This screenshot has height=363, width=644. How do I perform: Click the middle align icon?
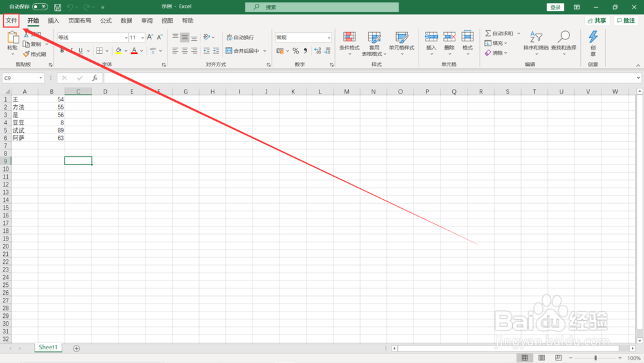[x=185, y=37]
